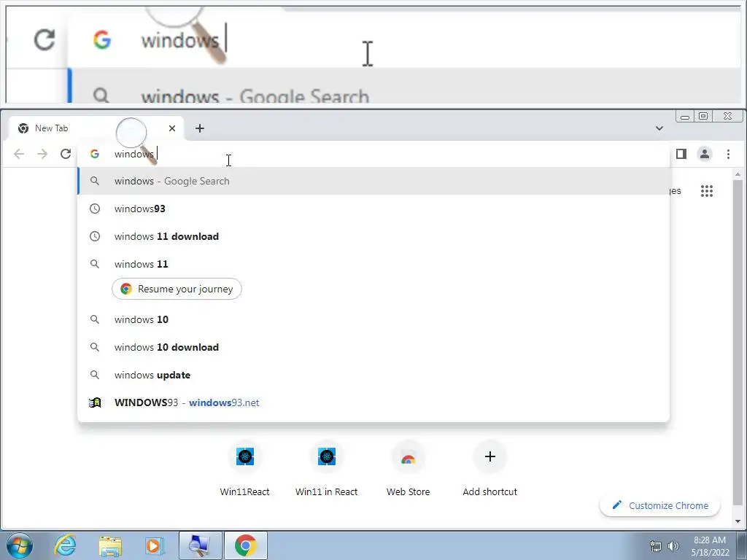747x560 pixels.
Task: Click the network tray icon
Action: pos(656,546)
